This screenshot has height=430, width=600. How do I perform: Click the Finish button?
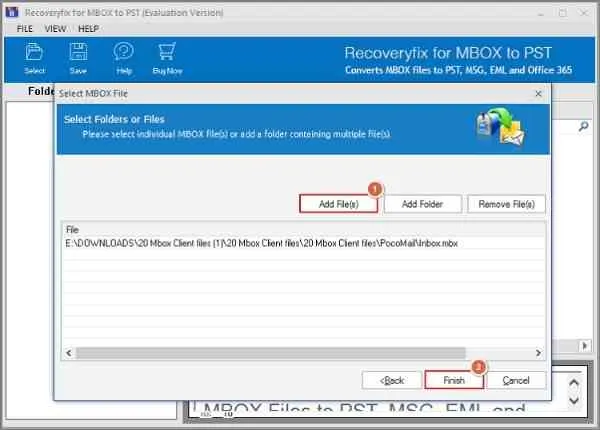pos(454,380)
